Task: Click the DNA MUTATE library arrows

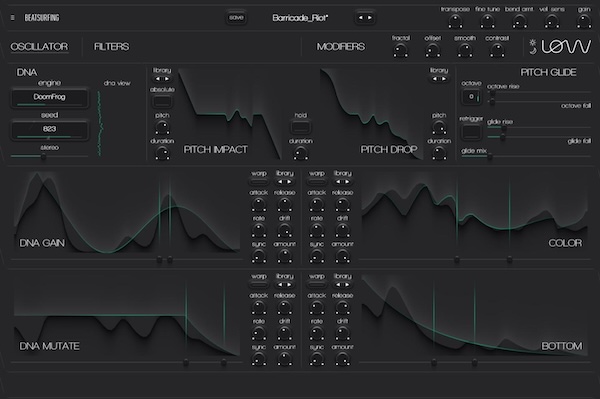Action: tap(284, 285)
